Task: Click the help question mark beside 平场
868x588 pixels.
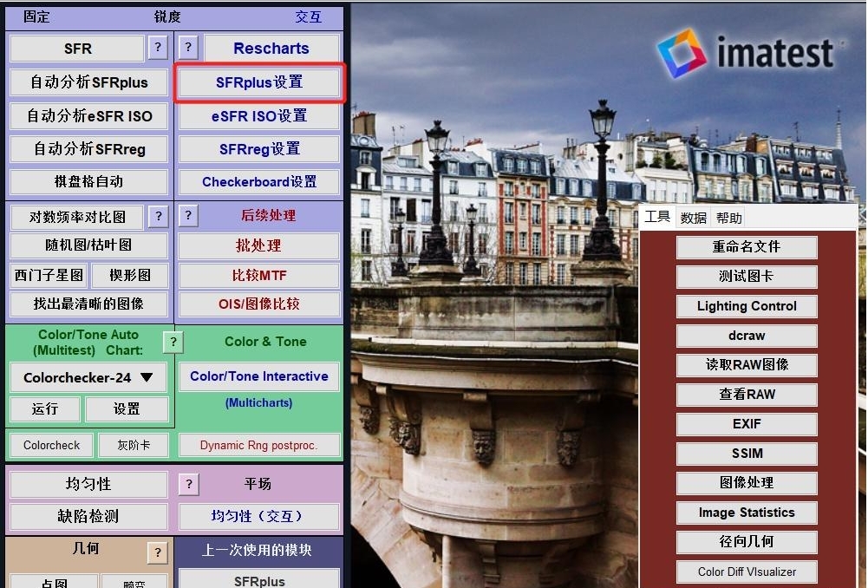Action: (x=189, y=484)
